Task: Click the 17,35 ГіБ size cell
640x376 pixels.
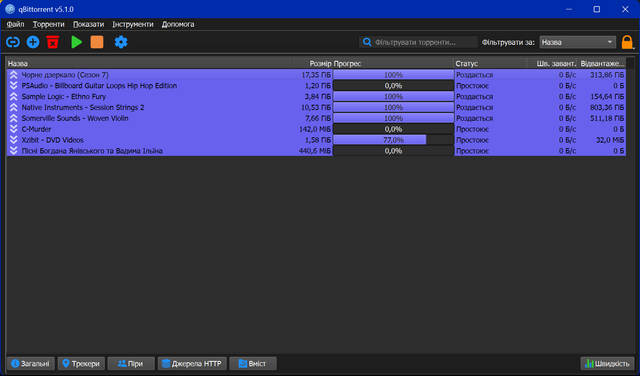Action: [316, 75]
